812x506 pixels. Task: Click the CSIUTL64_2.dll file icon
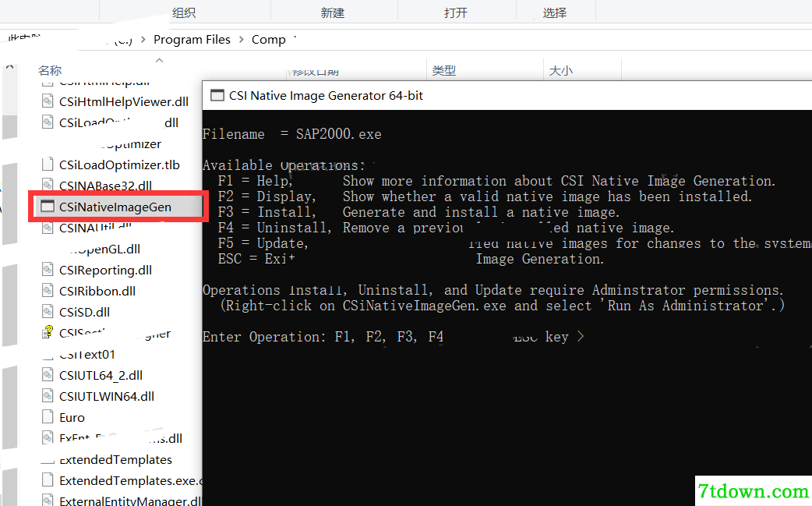48,375
